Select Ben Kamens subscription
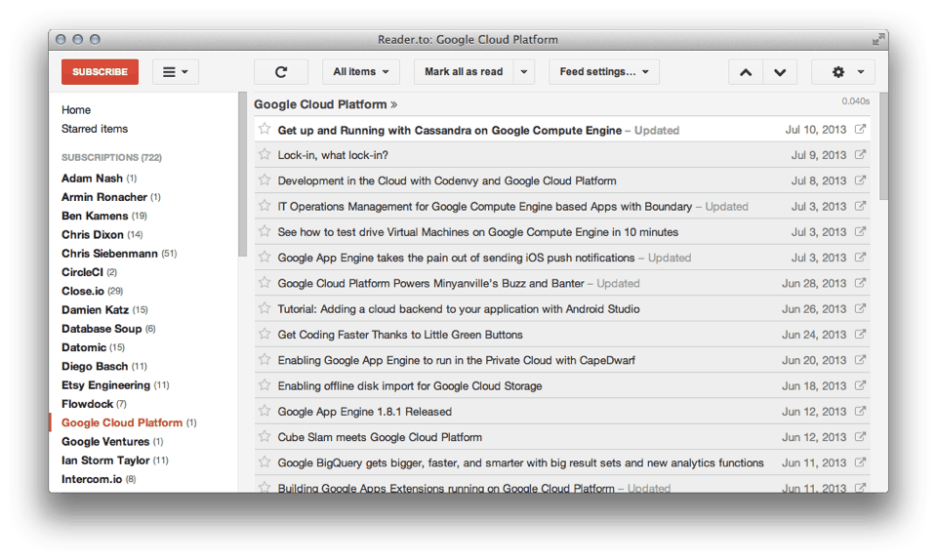Screen dimensions: 937x560 [104, 217]
